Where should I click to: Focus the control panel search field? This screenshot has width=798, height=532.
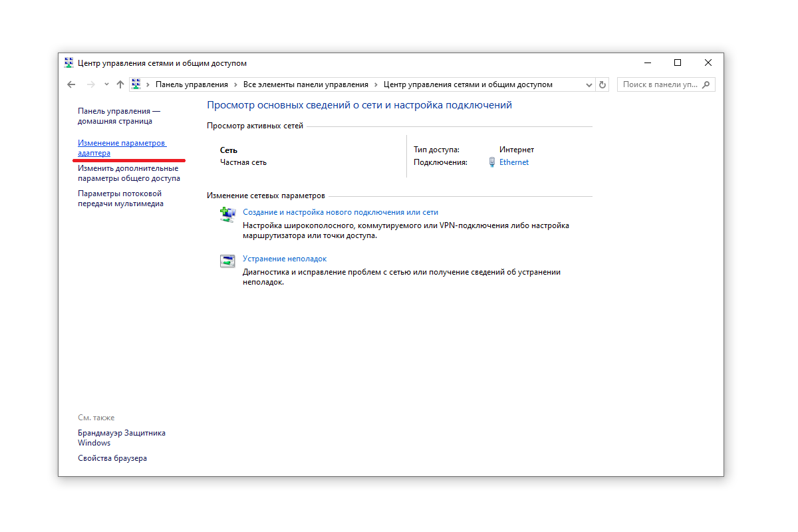666,84
